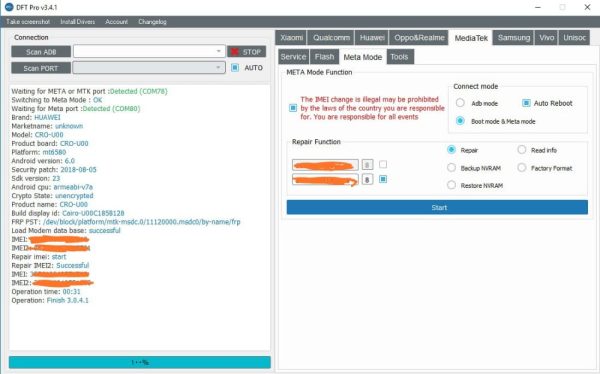Select the Restore NVRAM radio button

point(452,185)
